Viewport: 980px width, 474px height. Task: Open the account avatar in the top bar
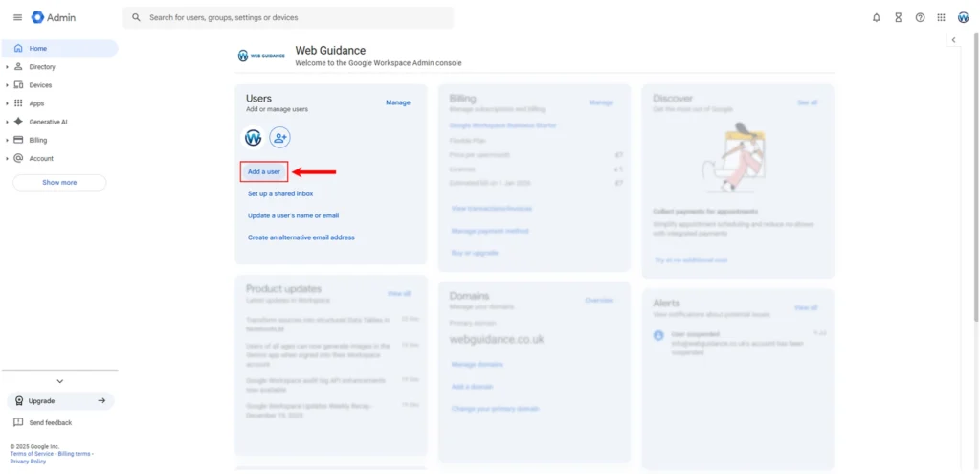coord(963,17)
